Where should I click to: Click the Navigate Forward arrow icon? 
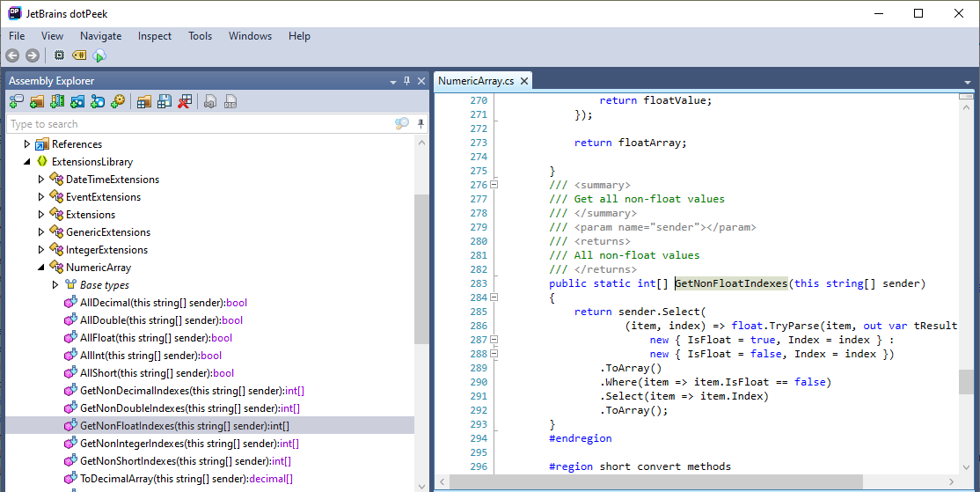pyautogui.click(x=33, y=55)
